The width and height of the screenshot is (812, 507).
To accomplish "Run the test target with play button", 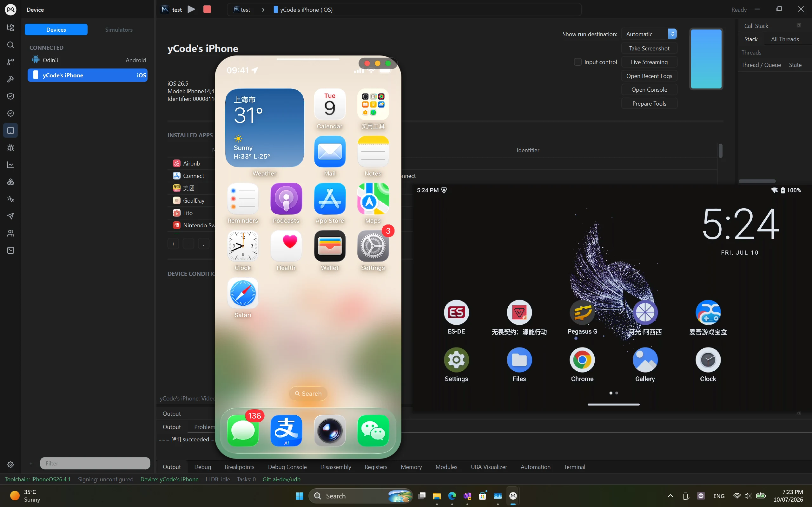I will pyautogui.click(x=191, y=10).
